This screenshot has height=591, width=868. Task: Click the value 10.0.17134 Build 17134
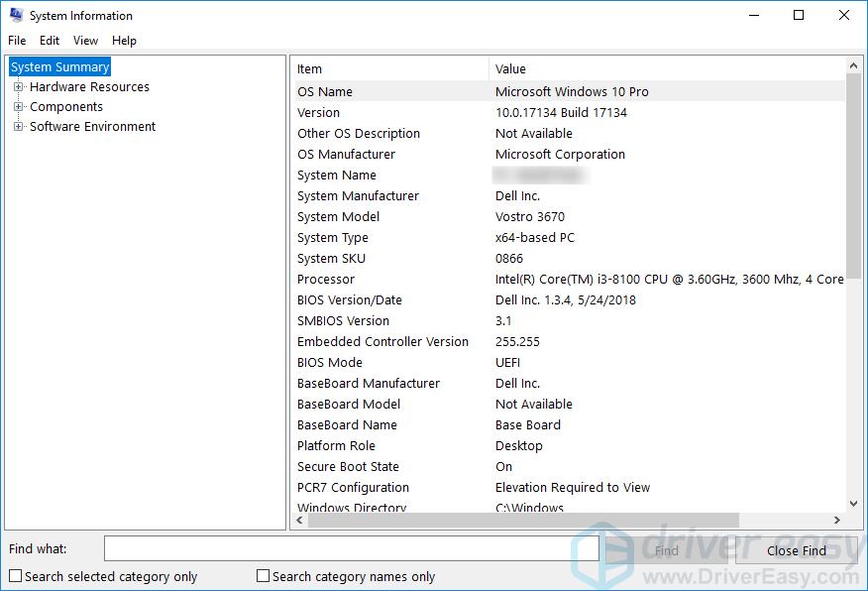[x=561, y=113]
